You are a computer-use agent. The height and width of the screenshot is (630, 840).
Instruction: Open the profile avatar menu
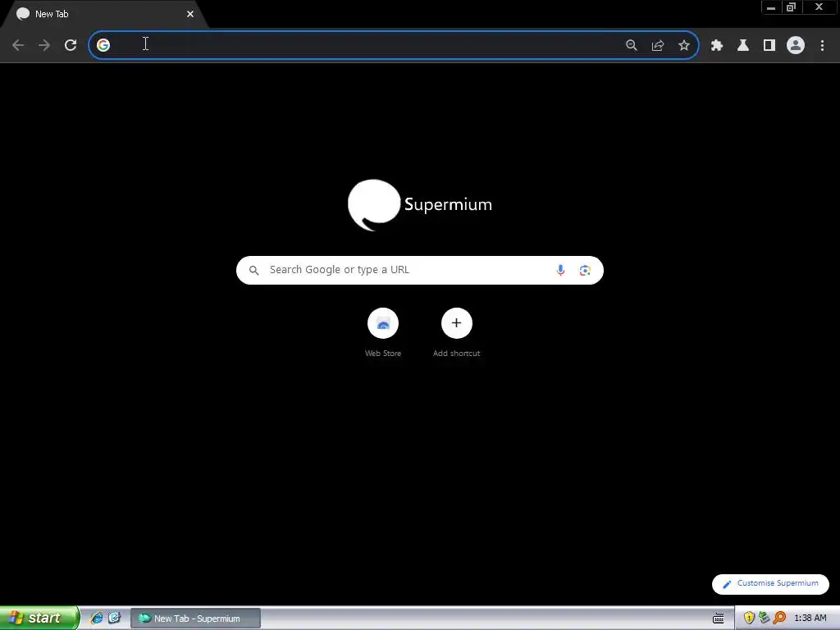click(796, 45)
